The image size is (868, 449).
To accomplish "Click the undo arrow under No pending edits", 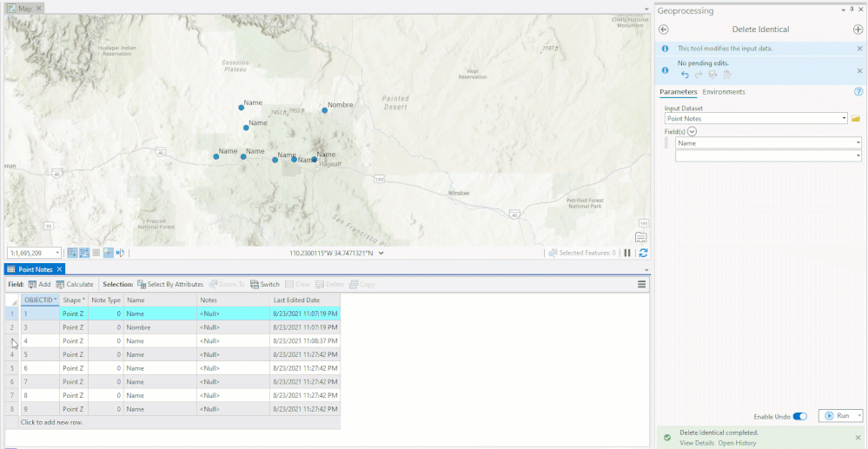I will 686,75.
